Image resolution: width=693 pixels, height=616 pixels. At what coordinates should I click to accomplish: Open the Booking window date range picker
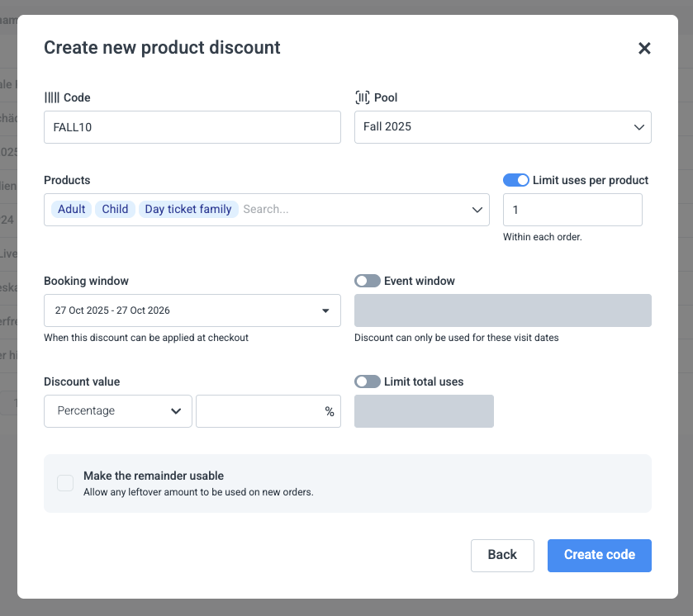192,310
